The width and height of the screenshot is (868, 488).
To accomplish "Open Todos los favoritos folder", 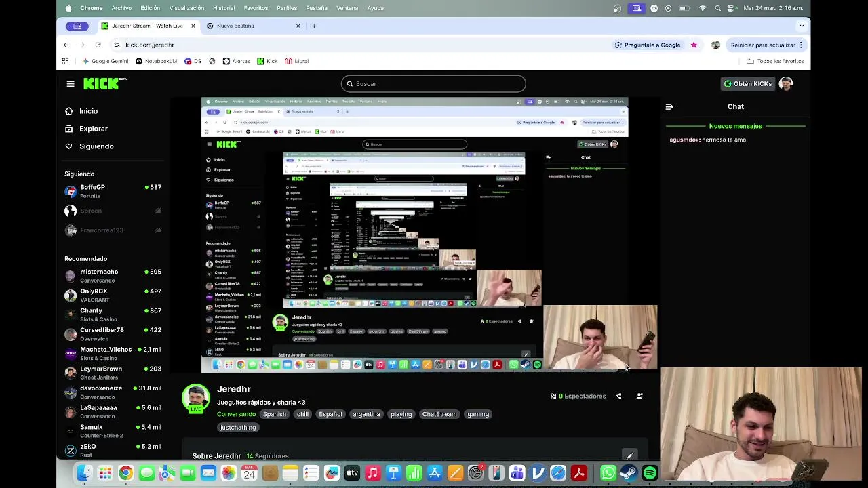I will 775,61.
